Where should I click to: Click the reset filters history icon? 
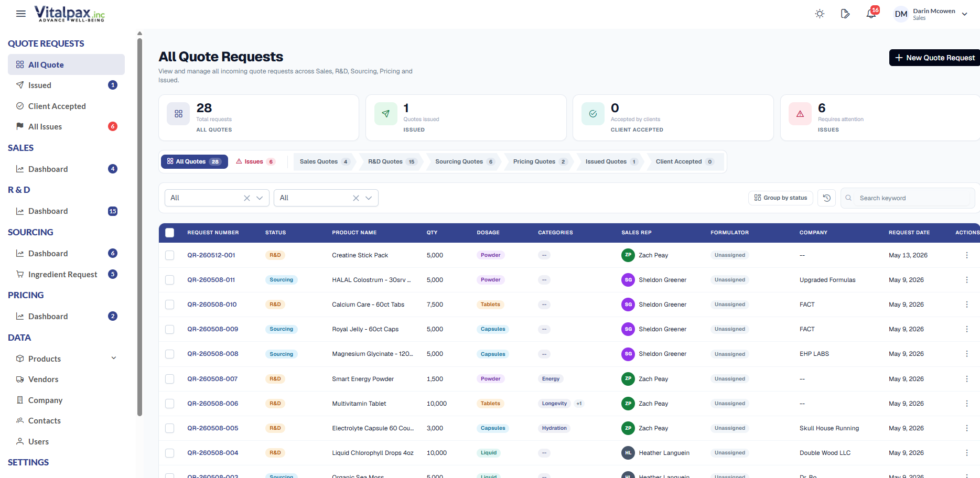point(827,198)
